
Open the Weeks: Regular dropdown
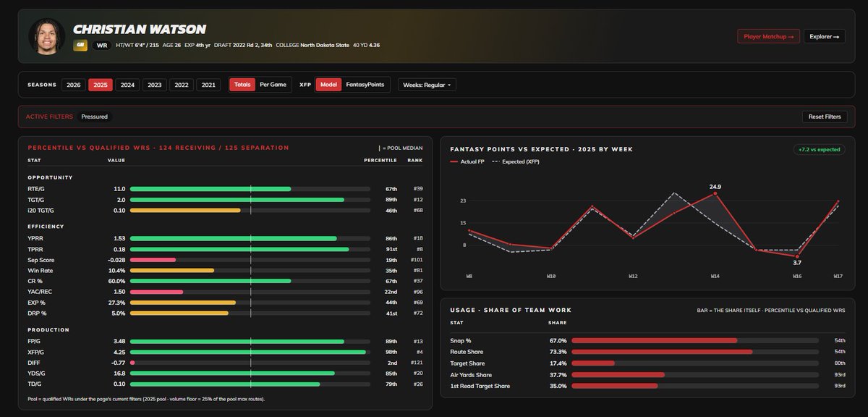coord(427,85)
